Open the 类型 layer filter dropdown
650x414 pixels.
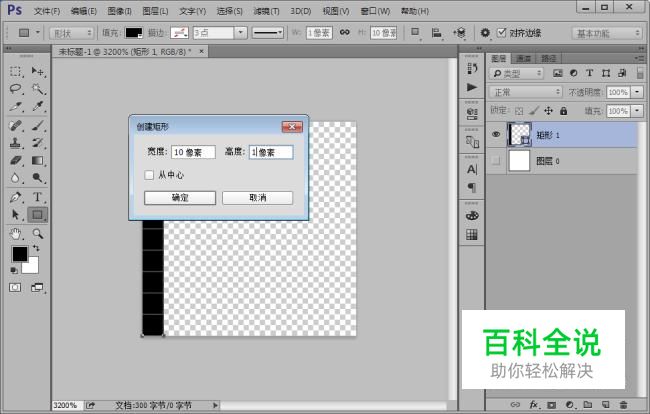516,73
